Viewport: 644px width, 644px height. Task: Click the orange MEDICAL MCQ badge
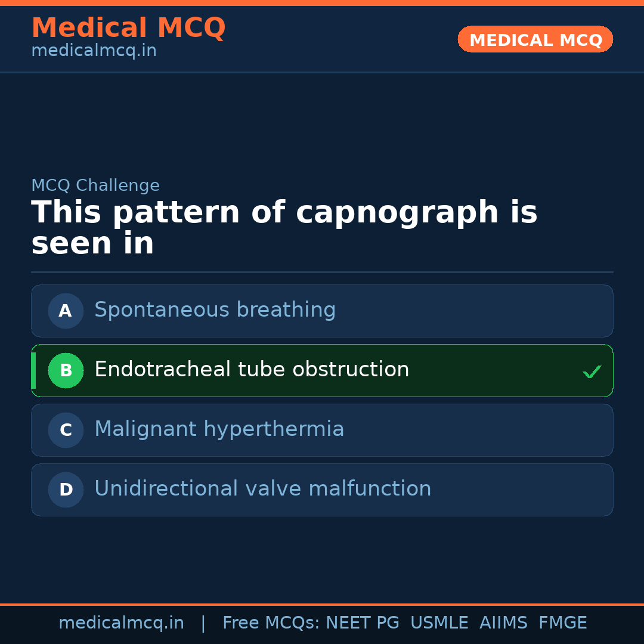(x=535, y=40)
